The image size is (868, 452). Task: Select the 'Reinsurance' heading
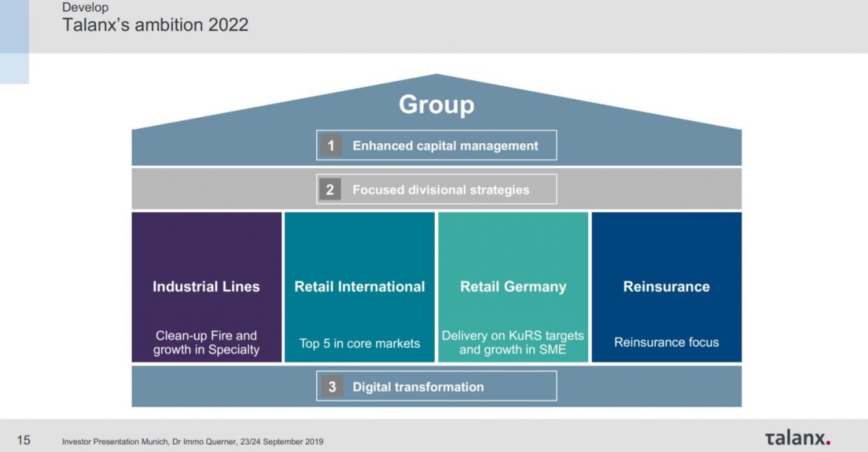[666, 286]
